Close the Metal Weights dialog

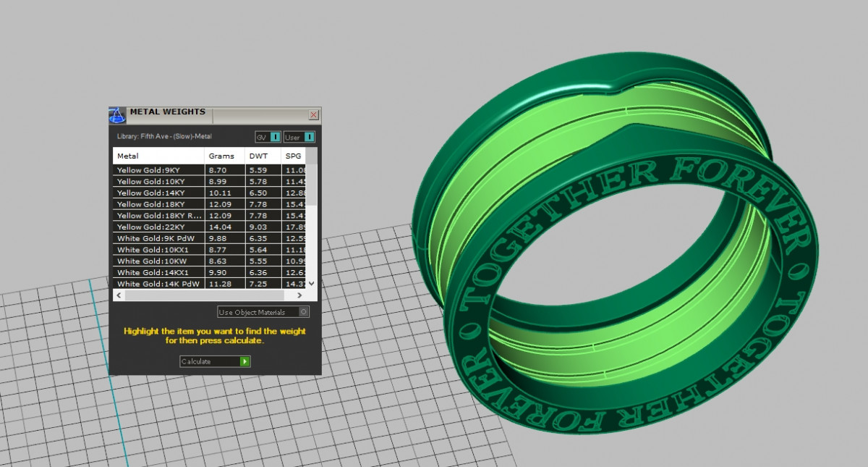click(x=313, y=114)
